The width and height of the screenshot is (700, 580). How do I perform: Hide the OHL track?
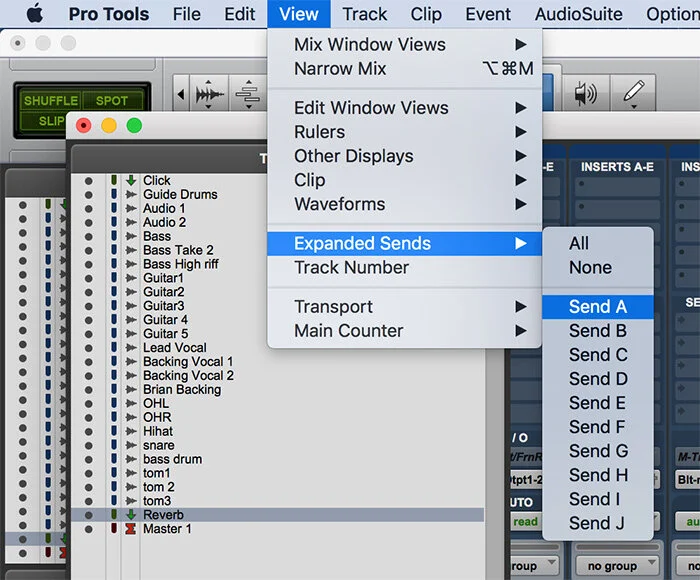[x=89, y=404]
